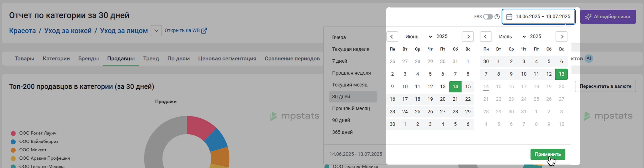Click ООО Миксит orange legend swatch

pos(13,150)
